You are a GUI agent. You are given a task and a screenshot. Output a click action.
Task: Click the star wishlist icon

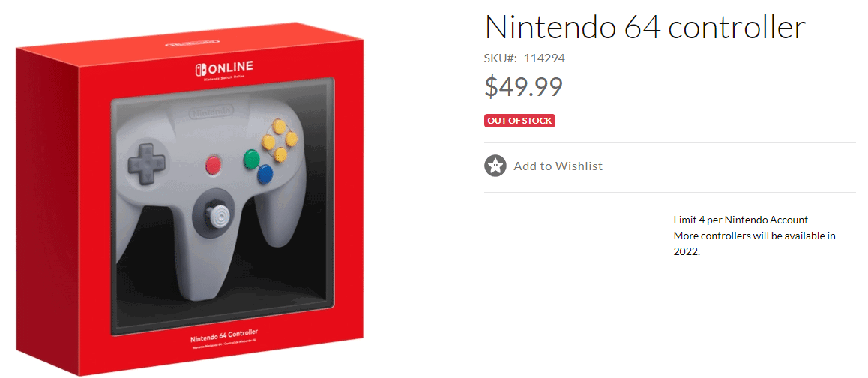pyautogui.click(x=495, y=166)
